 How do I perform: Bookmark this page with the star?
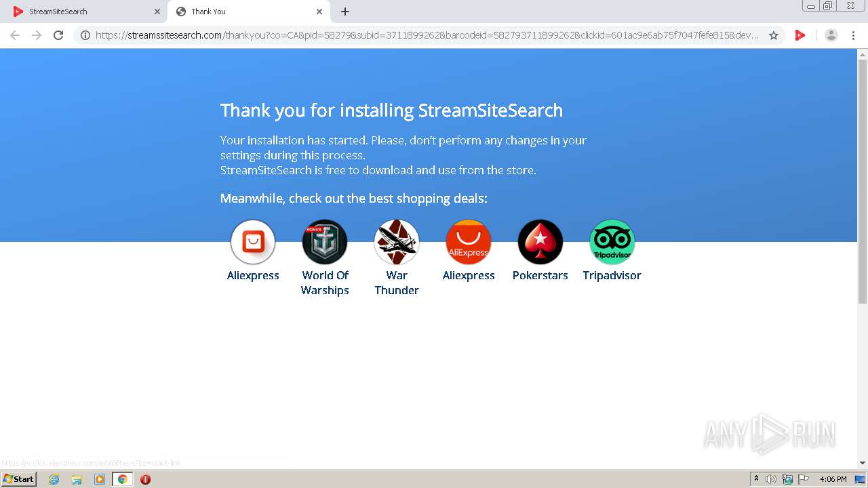(774, 35)
